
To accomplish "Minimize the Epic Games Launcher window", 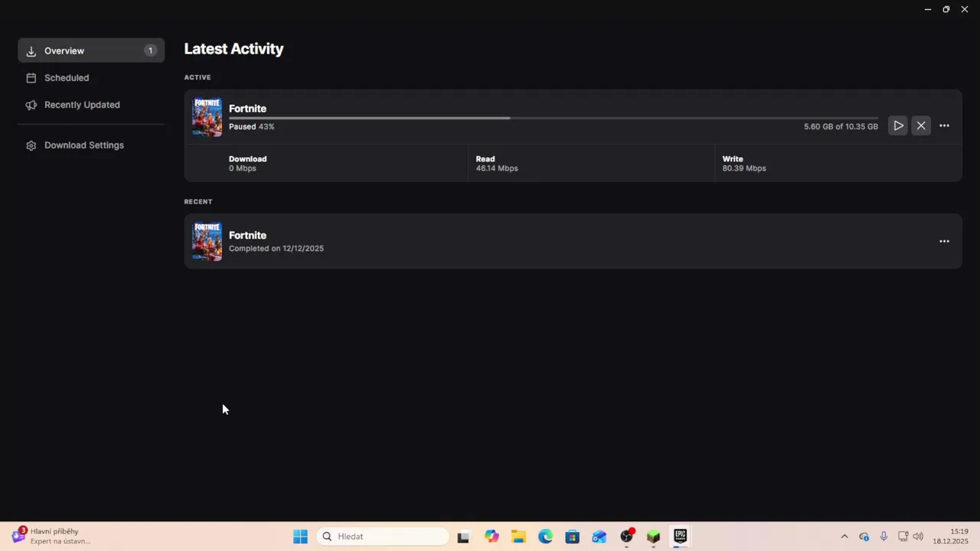I will (927, 9).
